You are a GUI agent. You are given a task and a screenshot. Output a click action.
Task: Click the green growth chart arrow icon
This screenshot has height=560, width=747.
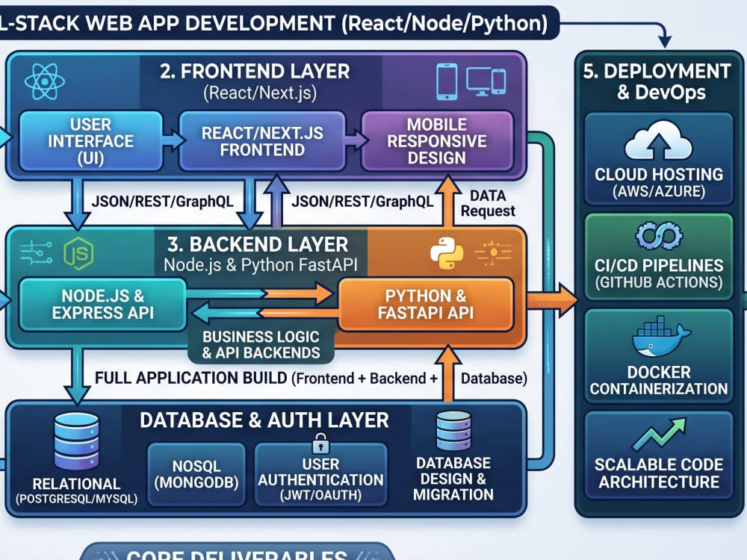(660, 434)
